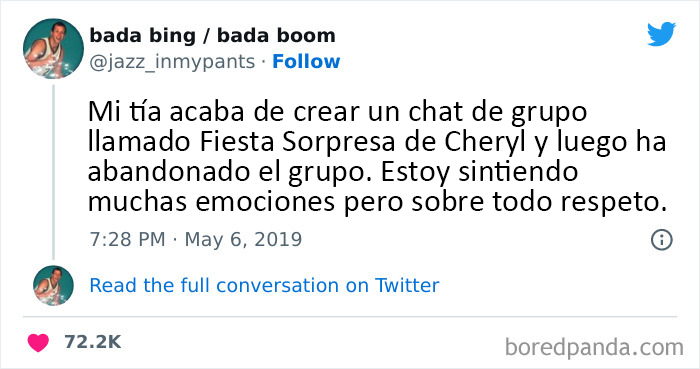This screenshot has height=369, width=700.
Task: Click small avatar beside the conversation link
Action: (x=53, y=285)
